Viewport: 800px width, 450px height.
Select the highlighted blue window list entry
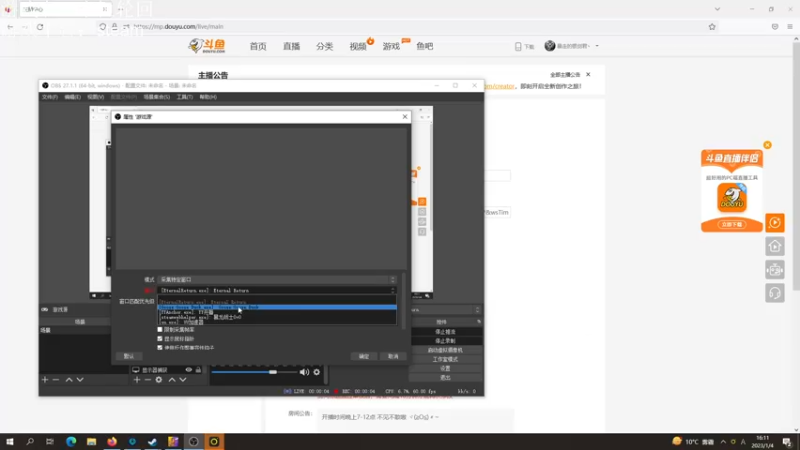[x=277, y=307]
